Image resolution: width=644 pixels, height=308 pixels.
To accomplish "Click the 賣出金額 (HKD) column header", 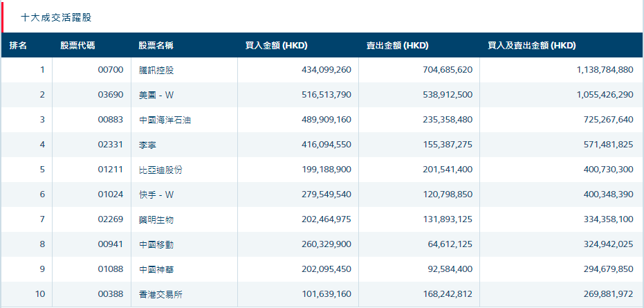I will [x=398, y=46].
